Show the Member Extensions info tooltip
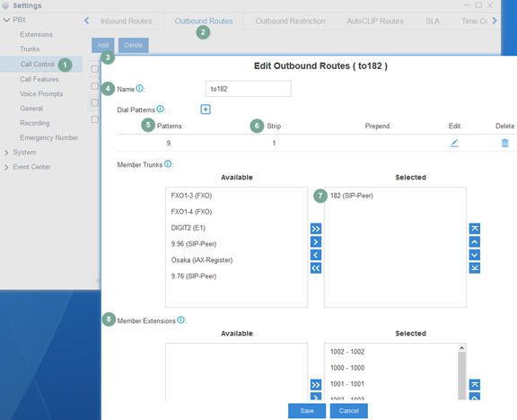The image size is (517, 420). pos(181,319)
